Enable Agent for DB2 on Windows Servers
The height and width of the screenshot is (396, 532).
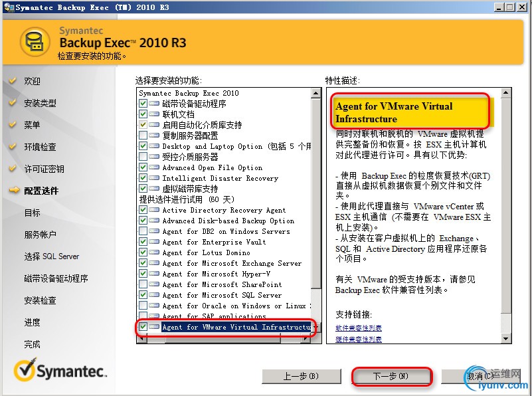coord(143,231)
